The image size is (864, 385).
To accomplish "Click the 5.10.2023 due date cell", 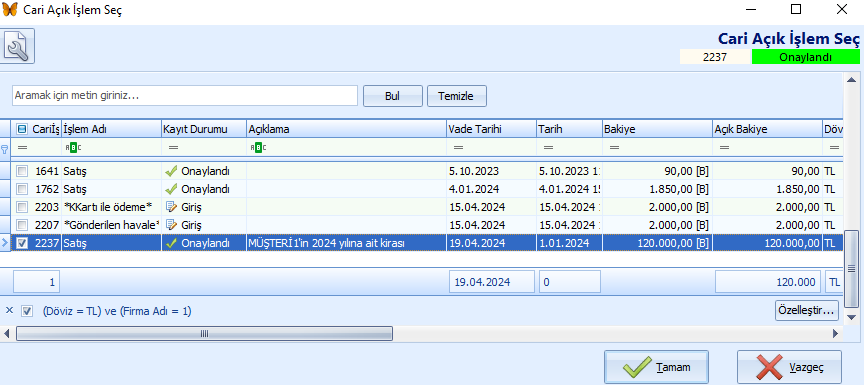I will point(492,172).
